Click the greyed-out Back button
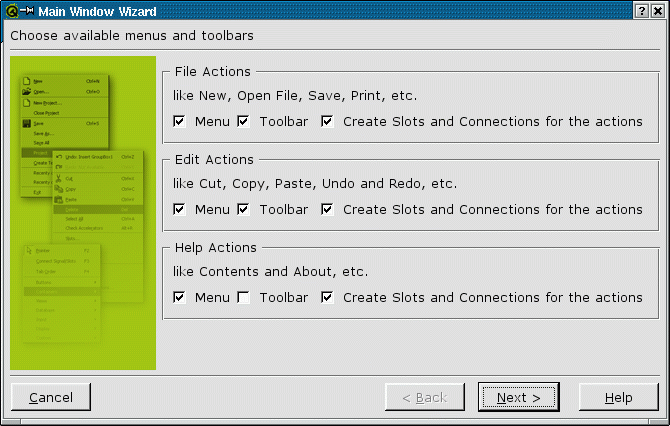This screenshot has width=670, height=426. click(x=424, y=397)
